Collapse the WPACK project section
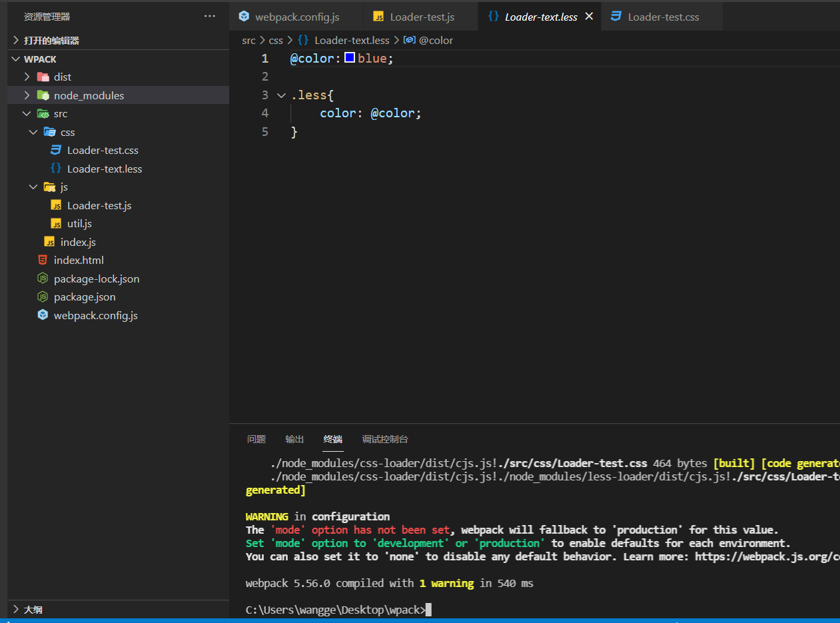The image size is (840, 623). pos(16,59)
